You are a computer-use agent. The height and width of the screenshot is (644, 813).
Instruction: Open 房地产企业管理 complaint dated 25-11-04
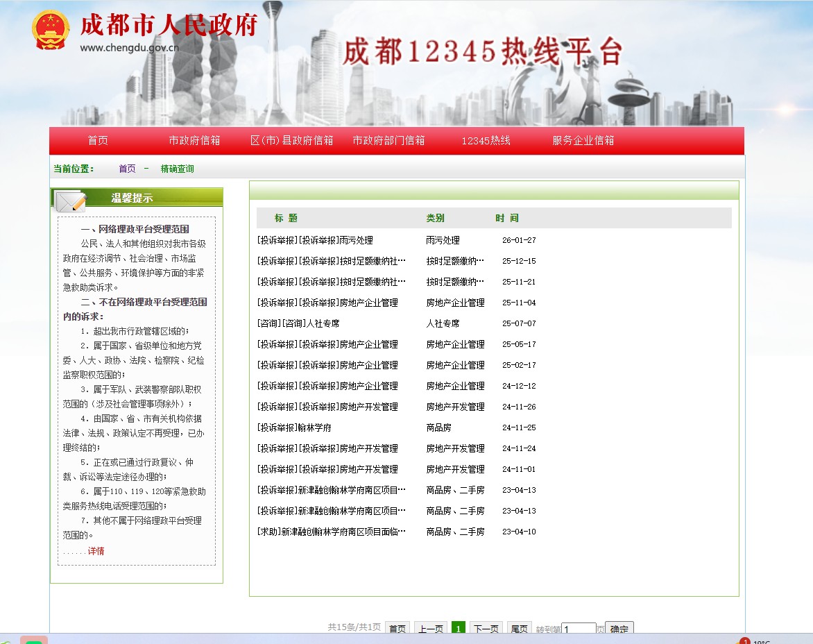327,303
